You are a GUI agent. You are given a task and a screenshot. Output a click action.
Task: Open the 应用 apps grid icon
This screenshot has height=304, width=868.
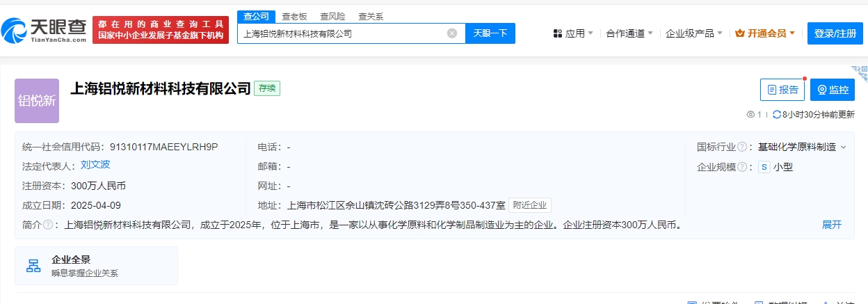pyautogui.click(x=558, y=33)
